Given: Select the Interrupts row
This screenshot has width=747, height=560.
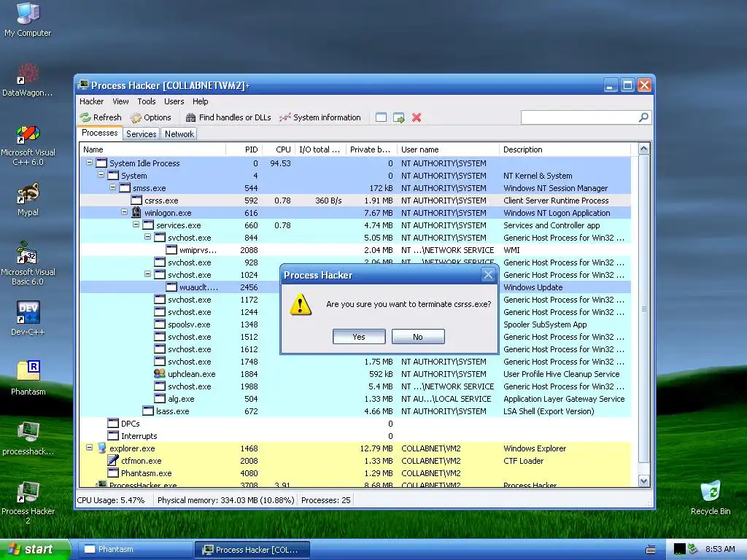Looking at the screenshot, I should pyautogui.click(x=355, y=436).
